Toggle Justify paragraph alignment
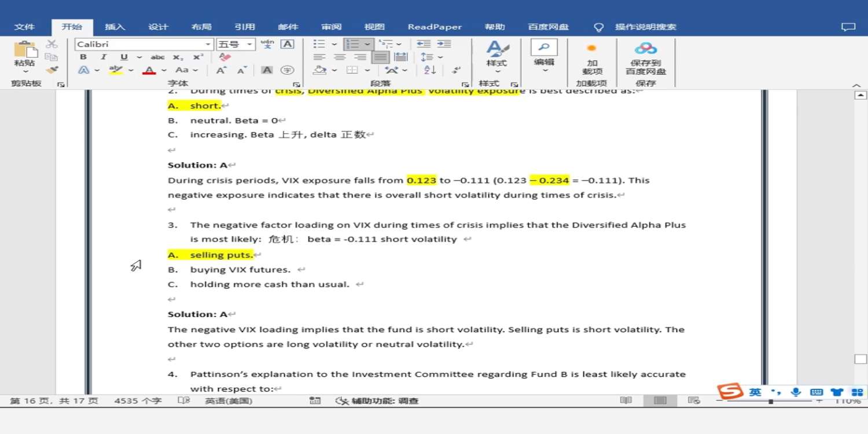Viewport: 868px width, 434px height. (380, 57)
